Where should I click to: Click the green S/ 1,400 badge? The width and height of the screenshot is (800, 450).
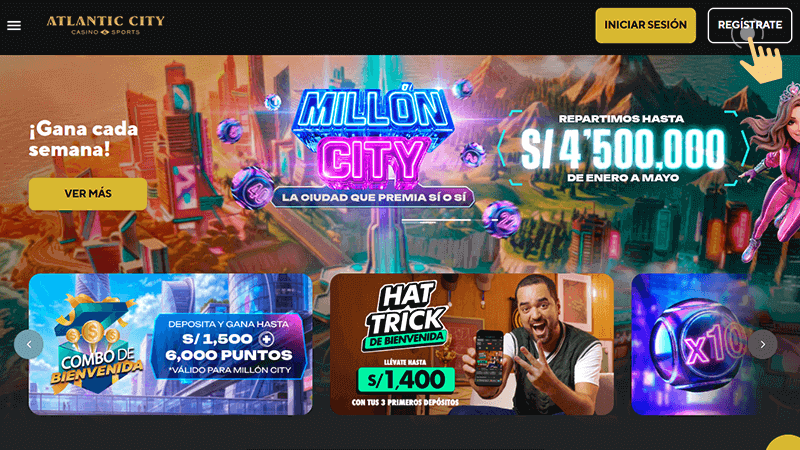(x=406, y=380)
